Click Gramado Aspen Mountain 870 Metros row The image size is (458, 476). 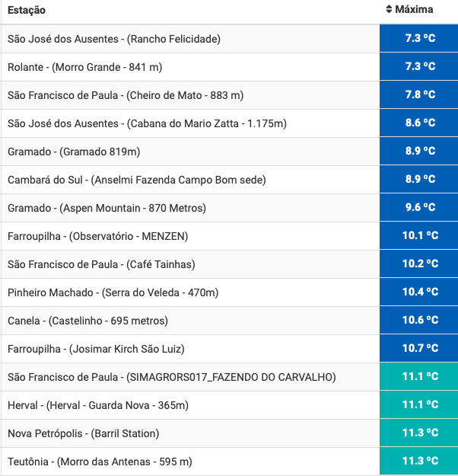coord(229,208)
